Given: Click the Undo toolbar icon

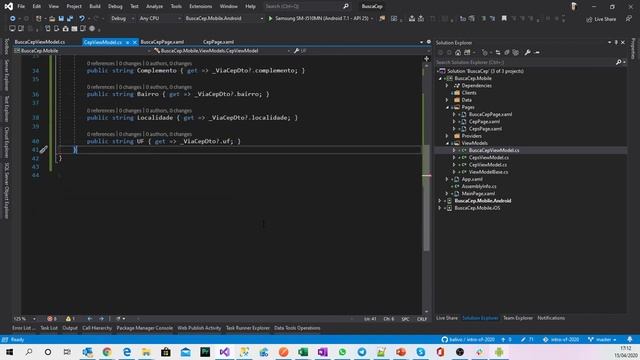Looking at the screenshot, I should (x=82, y=18).
